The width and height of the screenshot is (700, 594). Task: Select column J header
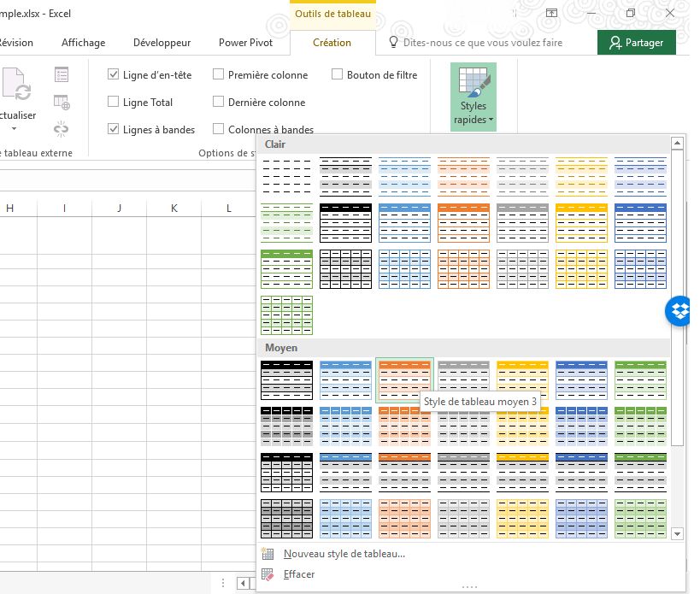click(120, 208)
